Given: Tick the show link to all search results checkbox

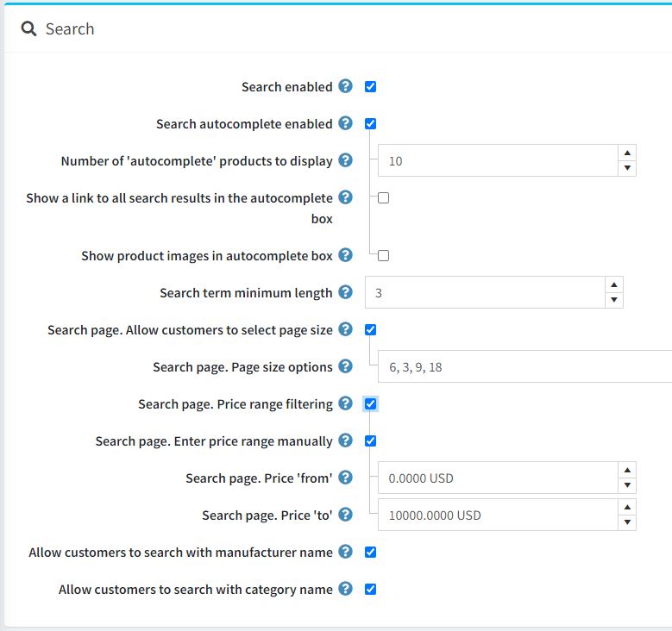Looking at the screenshot, I should pyautogui.click(x=384, y=197).
